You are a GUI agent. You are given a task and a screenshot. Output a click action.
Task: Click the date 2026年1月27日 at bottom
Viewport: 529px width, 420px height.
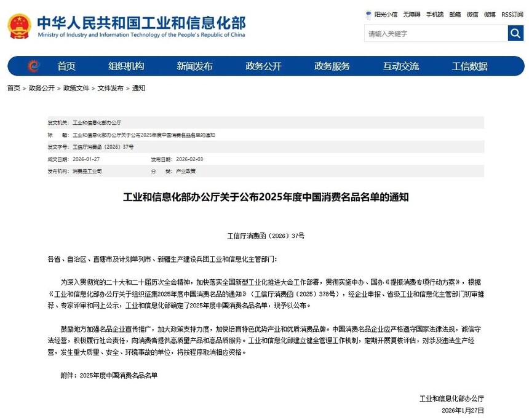pyautogui.click(x=463, y=411)
